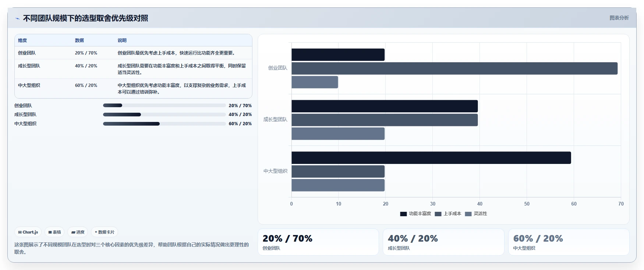This screenshot has width=644, height=270.
Task: Toggle the 灵活性 series in the legend
Action: pyautogui.click(x=476, y=214)
